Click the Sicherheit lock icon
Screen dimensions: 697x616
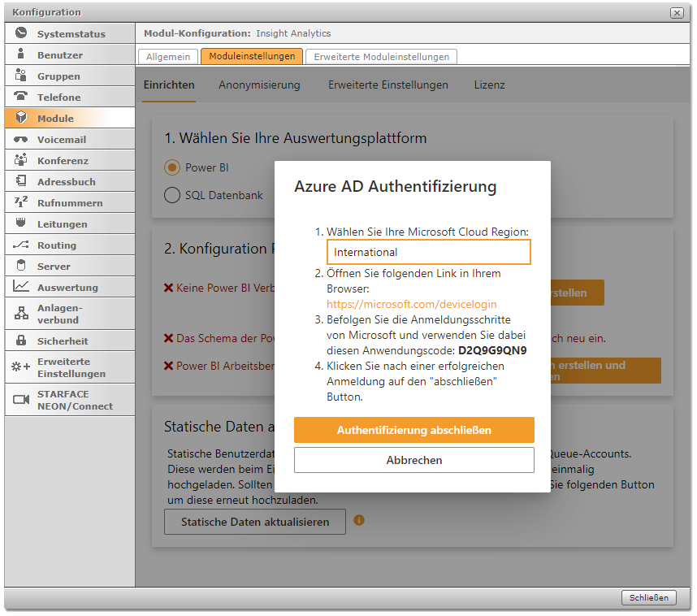click(x=21, y=341)
